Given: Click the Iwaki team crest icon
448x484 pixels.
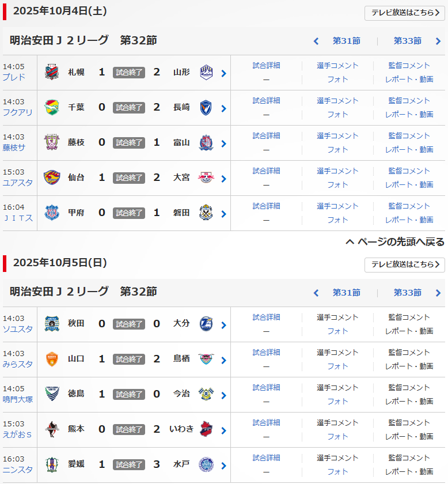Looking at the screenshot, I should 206,430.
